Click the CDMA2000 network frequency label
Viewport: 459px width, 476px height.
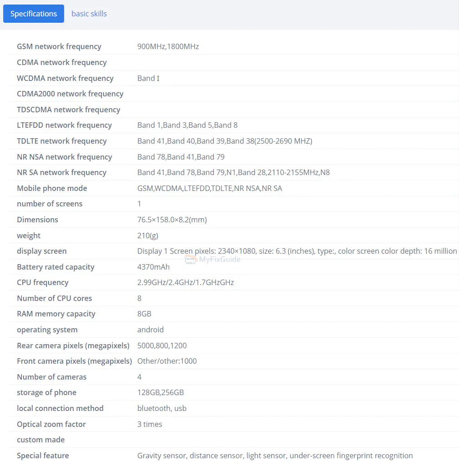pos(70,94)
